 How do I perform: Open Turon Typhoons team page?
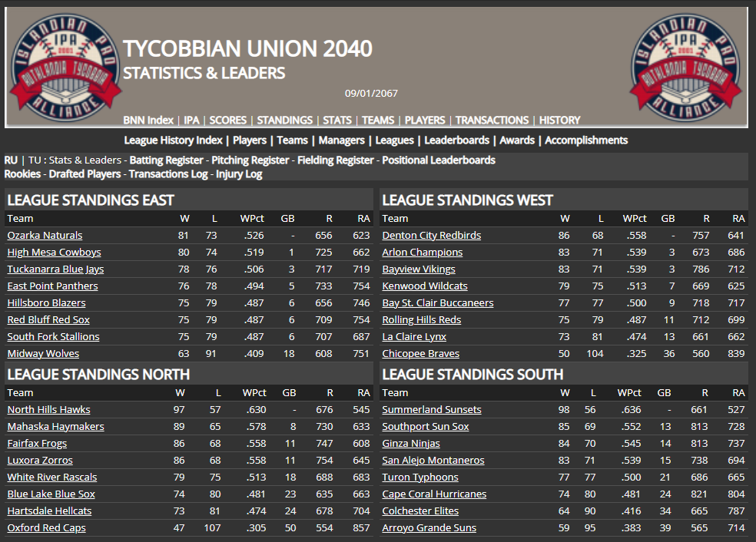tap(420, 478)
